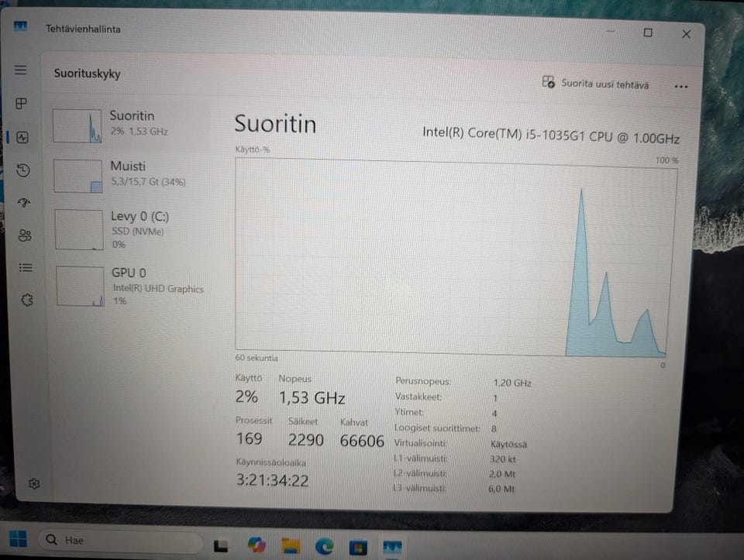Click the 60 sekuntia graph label
This screenshot has height=560, width=744.
[x=257, y=358]
